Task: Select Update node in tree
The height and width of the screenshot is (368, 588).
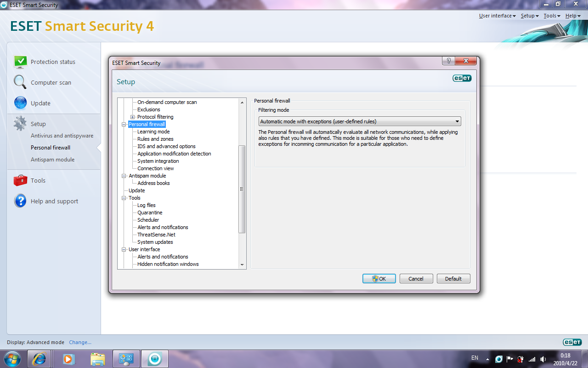Action: coord(136,190)
